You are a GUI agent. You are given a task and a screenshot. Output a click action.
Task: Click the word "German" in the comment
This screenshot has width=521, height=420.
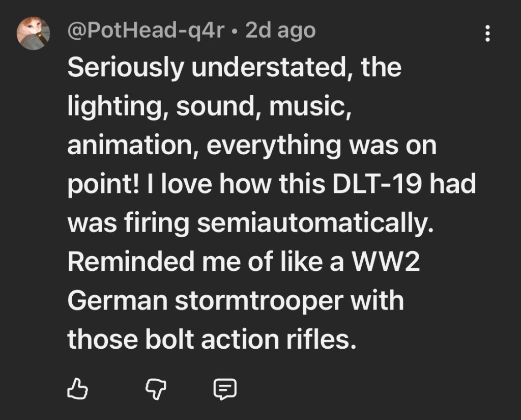pos(118,300)
